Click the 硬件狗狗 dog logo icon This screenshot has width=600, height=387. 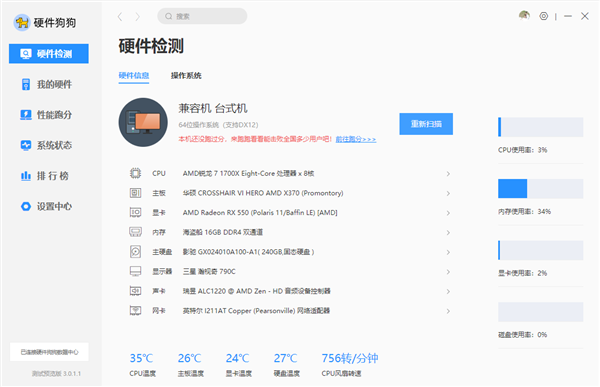[22, 23]
